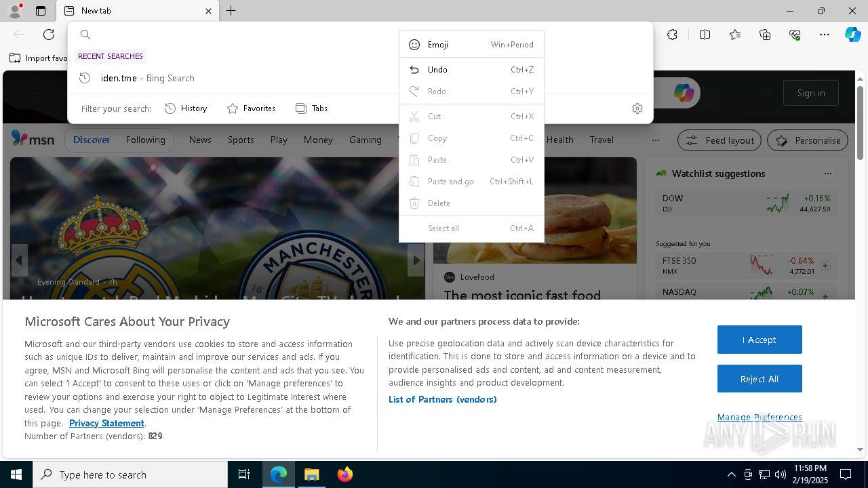This screenshot has height=488, width=868.
Task: Open the Travel category
Action: click(601, 140)
